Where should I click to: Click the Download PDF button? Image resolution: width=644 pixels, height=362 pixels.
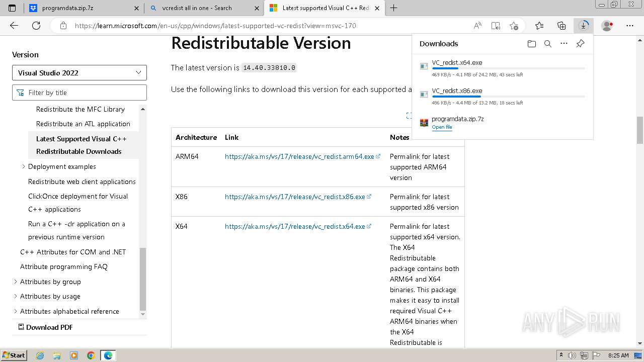point(46,327)
